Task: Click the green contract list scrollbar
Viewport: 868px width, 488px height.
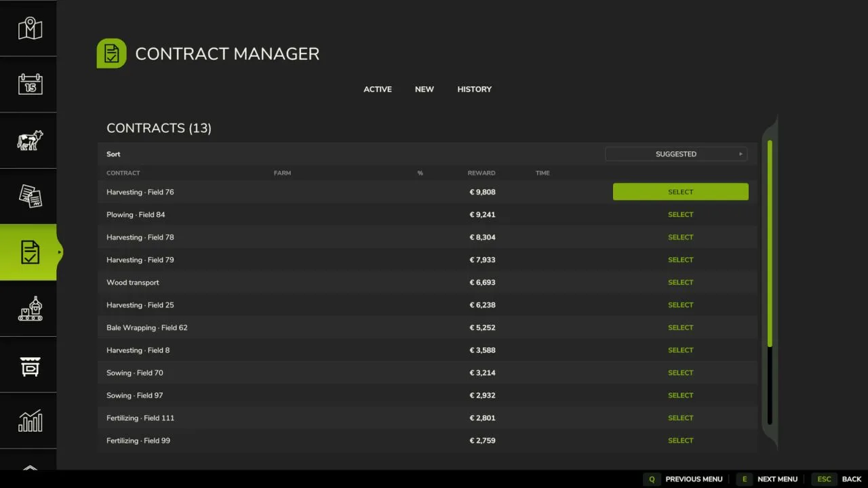Action: pos(770,243)
